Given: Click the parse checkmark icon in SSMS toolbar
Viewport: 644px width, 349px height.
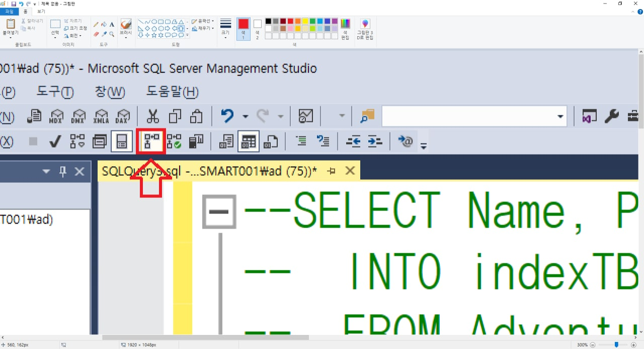Looking at the screenshot, I should pyautogui.click(x=55, y=142).
